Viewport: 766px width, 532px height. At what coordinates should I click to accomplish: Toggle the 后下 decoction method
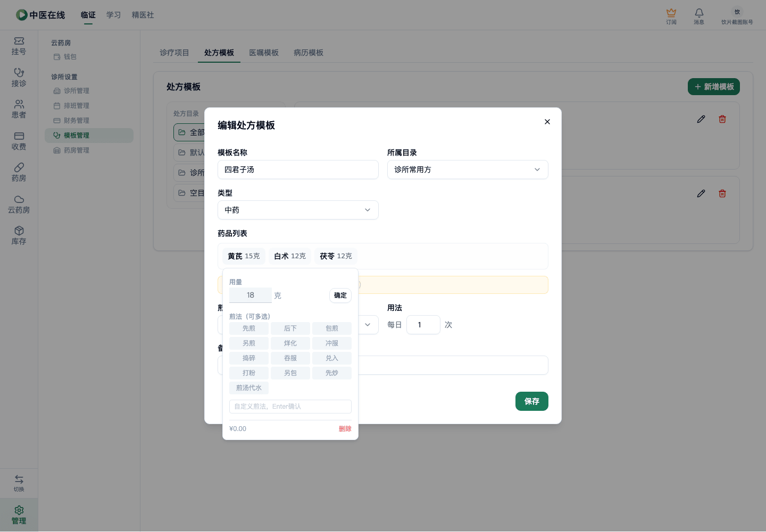[290, 328]
